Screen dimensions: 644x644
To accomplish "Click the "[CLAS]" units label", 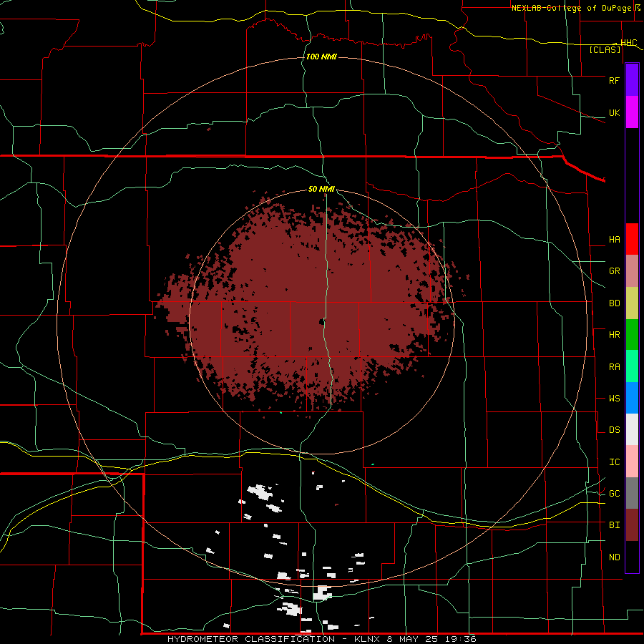I will click(x=605, y=50).
